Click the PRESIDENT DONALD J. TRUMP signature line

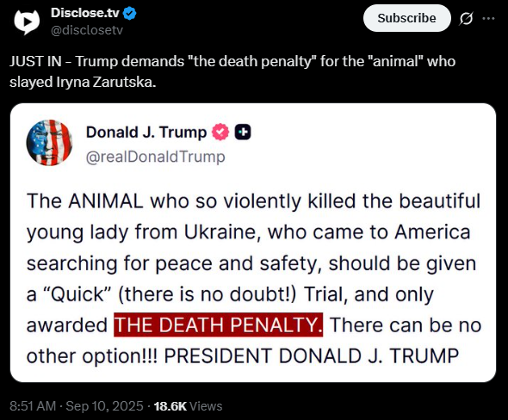tap(312, 356)
